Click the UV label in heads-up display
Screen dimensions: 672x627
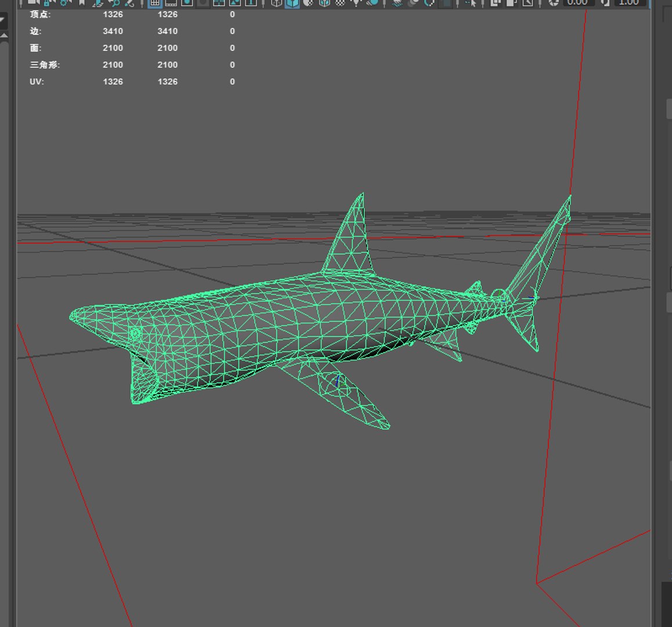(37, 81)
